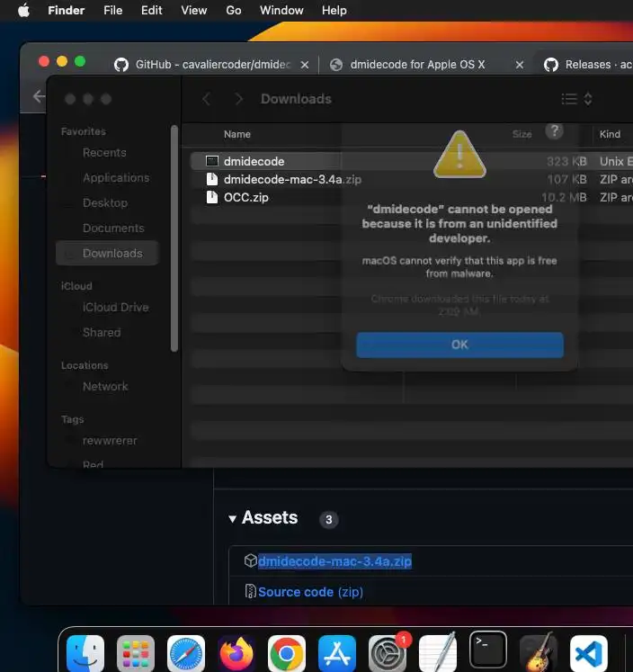Open Finder from the Dock

[x=85, y=654]
